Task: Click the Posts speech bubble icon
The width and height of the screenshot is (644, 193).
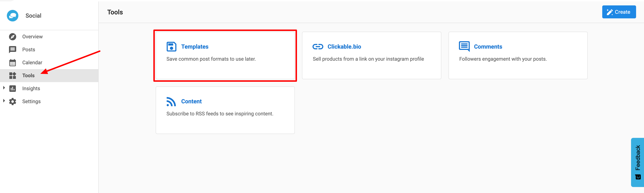Action: point(12,50)
